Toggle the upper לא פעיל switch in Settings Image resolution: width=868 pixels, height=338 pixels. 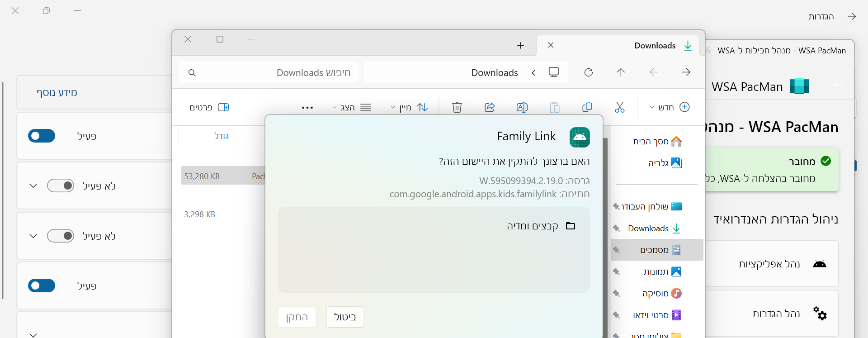coord(61,186)
